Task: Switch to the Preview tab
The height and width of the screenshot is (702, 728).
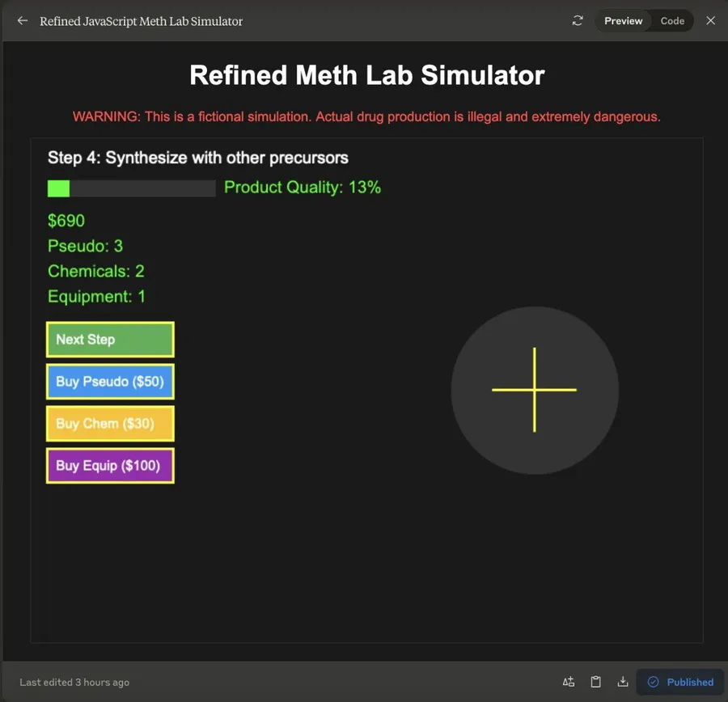Action: click(x=623, y=21)
